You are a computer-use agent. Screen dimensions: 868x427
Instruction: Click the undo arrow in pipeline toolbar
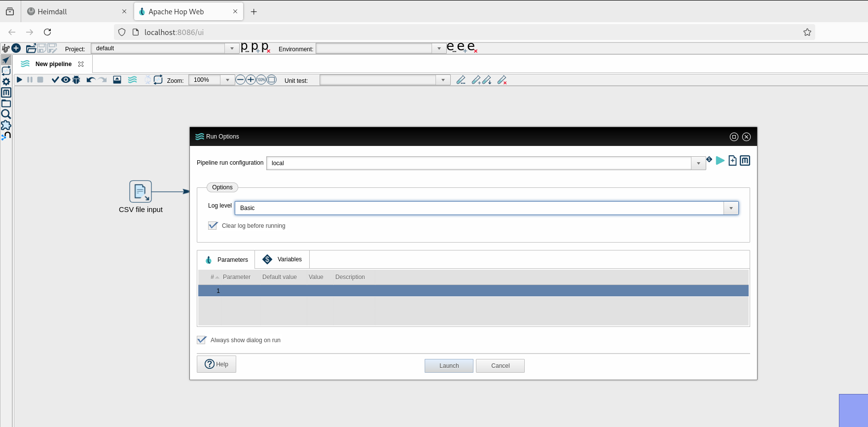pos(91,80)
